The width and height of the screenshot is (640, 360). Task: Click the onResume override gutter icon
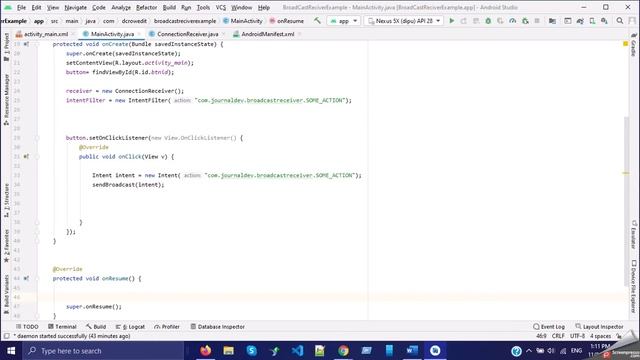[26, 278]
